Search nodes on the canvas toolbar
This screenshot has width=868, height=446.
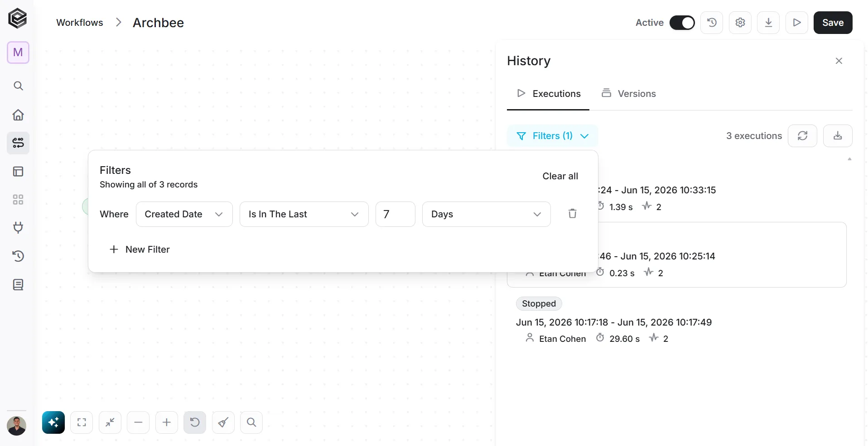coord(251,422)
